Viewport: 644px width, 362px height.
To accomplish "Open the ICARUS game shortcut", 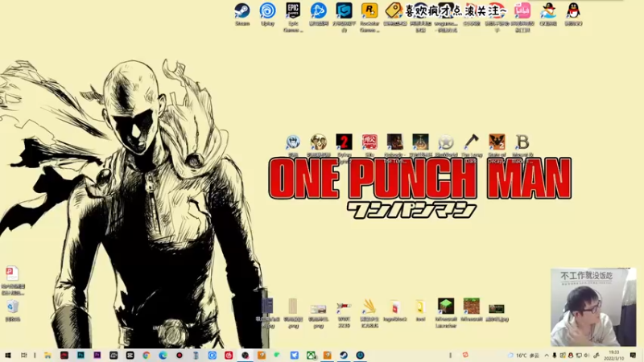I will (x=369, y=313).
